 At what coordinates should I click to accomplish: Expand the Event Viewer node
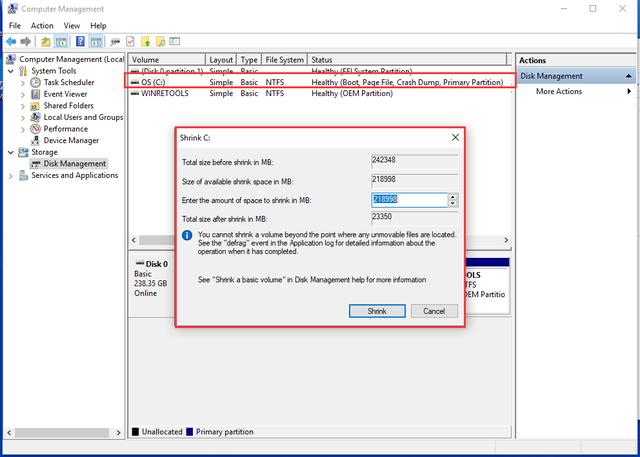point(23,94)
